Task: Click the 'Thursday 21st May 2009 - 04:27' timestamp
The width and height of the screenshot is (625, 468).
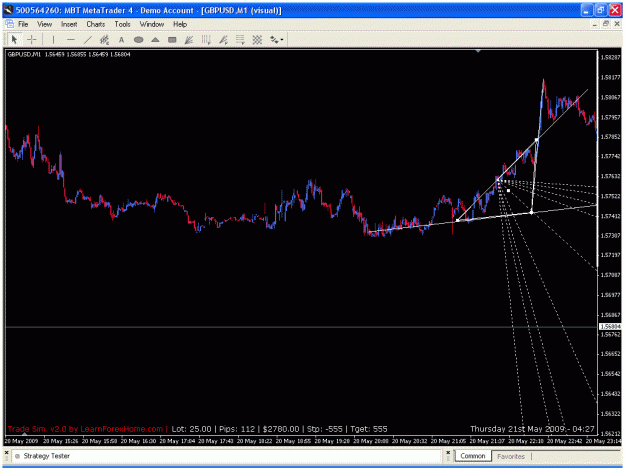Action: tap(533, 429)
